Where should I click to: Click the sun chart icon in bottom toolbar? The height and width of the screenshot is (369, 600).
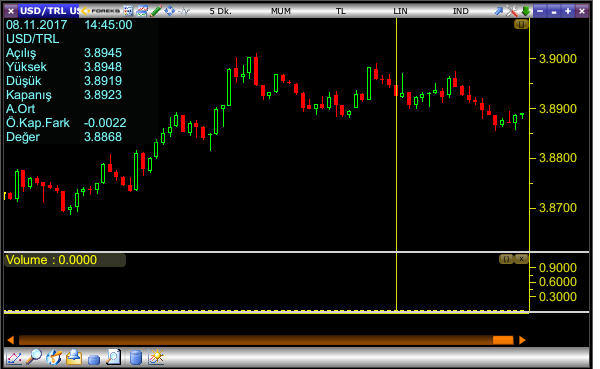tap(157, 357)
